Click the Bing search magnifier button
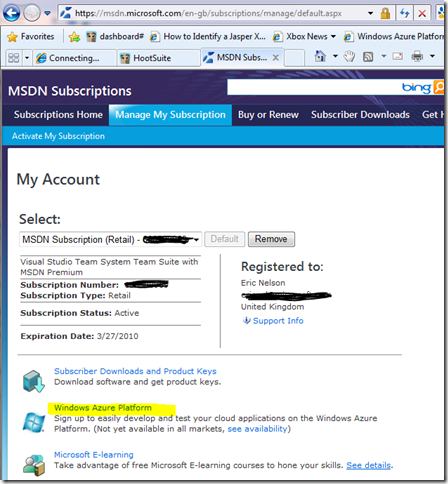 (x=439, y=87)
